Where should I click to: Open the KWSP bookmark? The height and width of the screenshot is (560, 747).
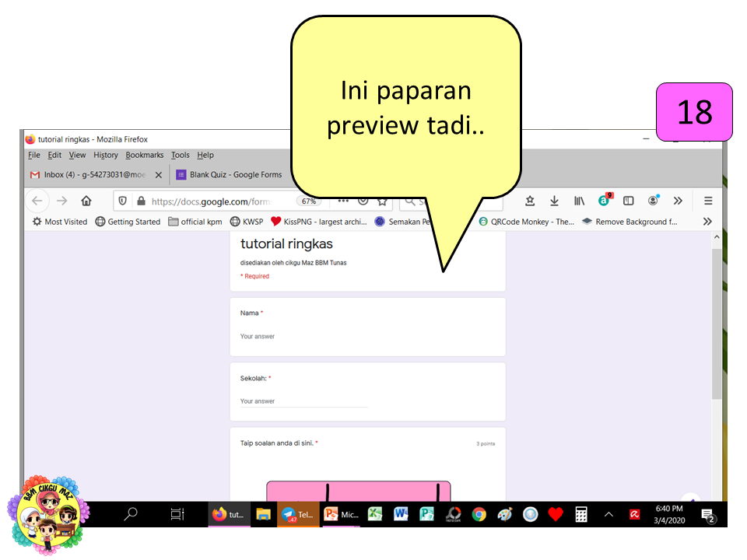point(247,222)
